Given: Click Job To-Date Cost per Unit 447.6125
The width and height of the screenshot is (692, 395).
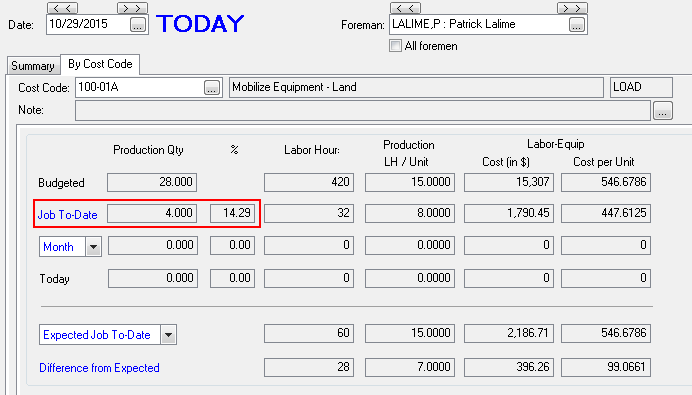Looking at the screenshot, I should point(606,213).
